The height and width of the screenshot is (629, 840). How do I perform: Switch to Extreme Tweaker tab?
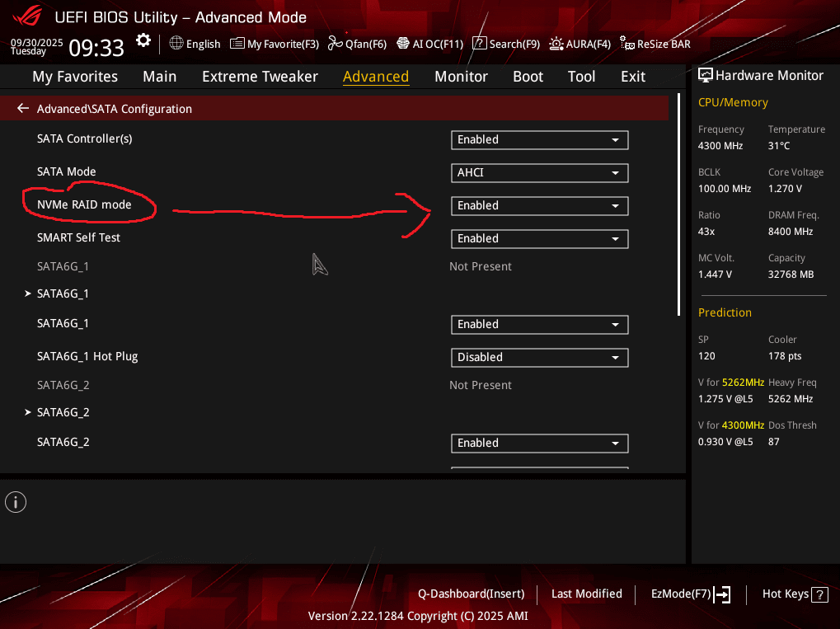[260, 77]
